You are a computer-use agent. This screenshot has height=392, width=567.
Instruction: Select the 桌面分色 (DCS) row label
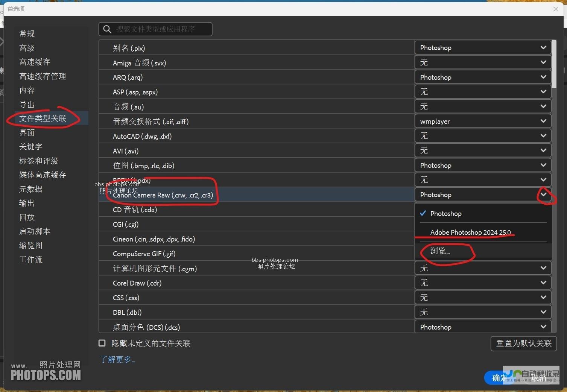click(146, 327)
